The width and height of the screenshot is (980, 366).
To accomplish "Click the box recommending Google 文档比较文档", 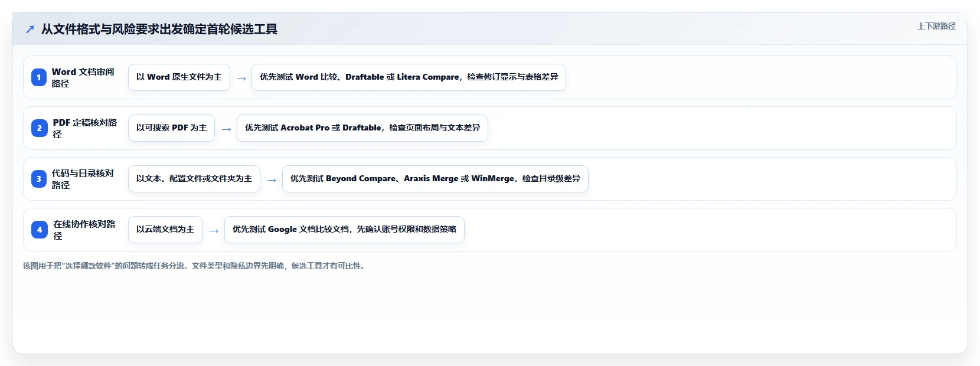I will (344, 230).
